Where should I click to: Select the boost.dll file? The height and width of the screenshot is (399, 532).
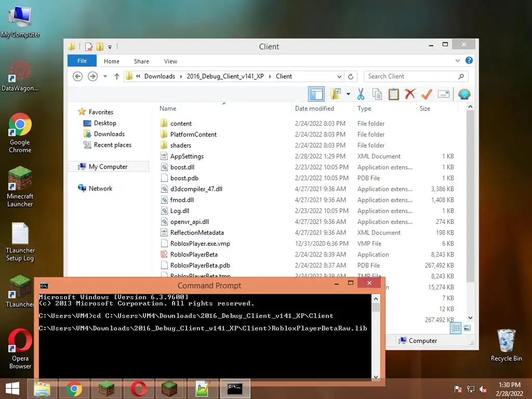coord(182,167)
